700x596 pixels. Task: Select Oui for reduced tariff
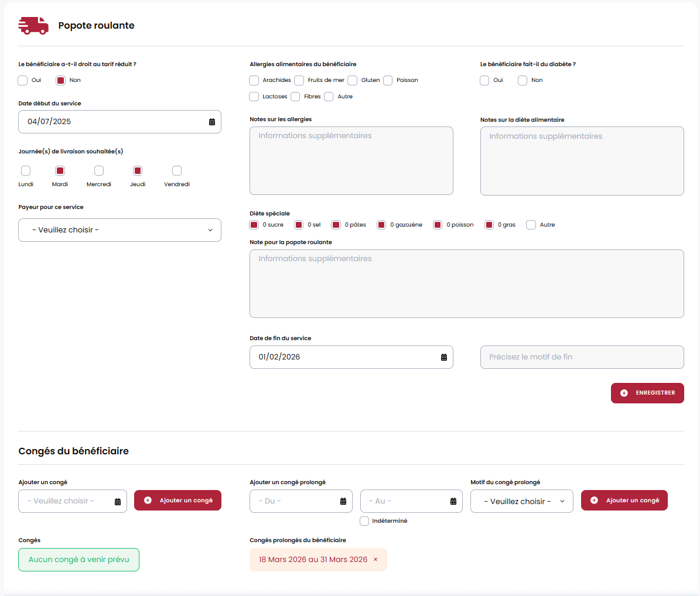[x=23, y=80]
